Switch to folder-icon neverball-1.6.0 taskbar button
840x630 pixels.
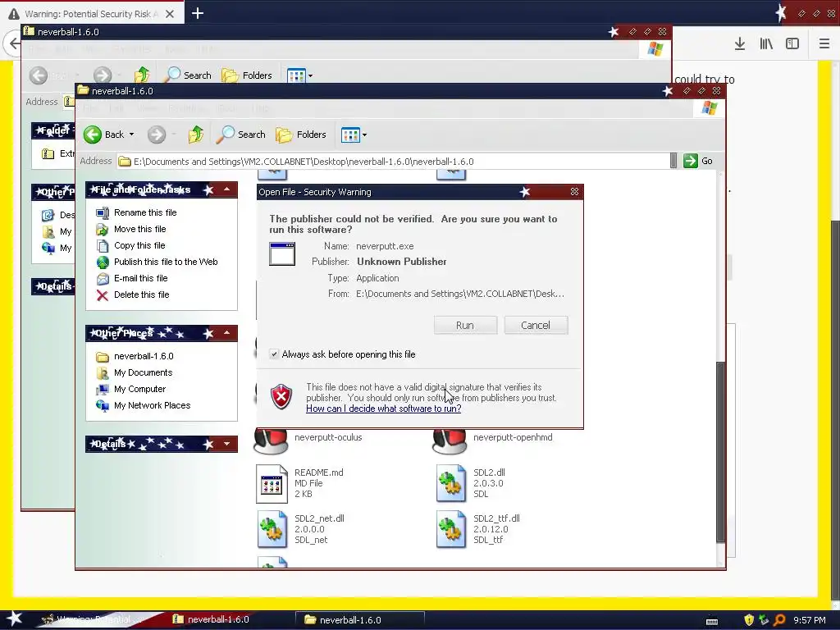[x=360, y=620]
